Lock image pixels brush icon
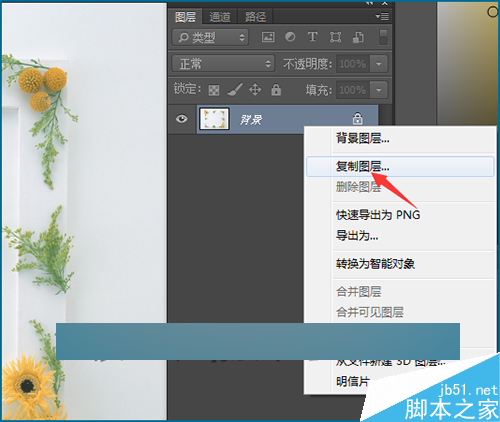The width and height of the screenshot is (500, 422). pyautogui.click(x=235, y=90)
